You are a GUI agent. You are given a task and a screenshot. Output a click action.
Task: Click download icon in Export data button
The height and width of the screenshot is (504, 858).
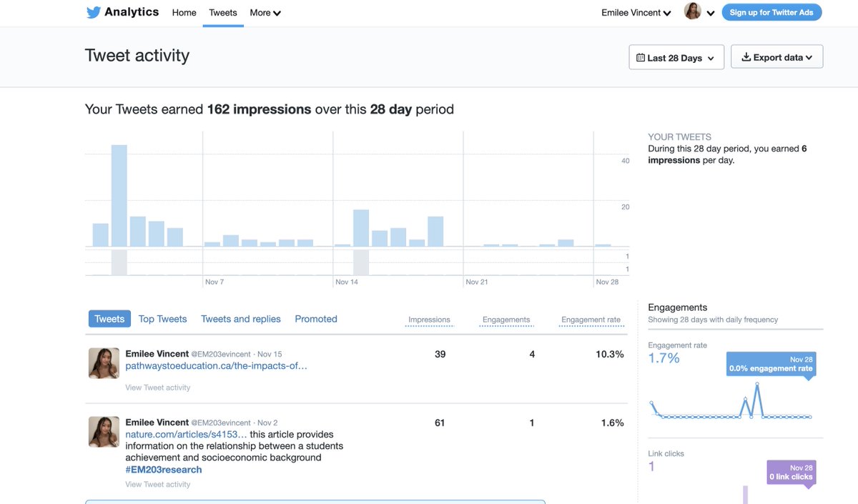click(746, 57)
